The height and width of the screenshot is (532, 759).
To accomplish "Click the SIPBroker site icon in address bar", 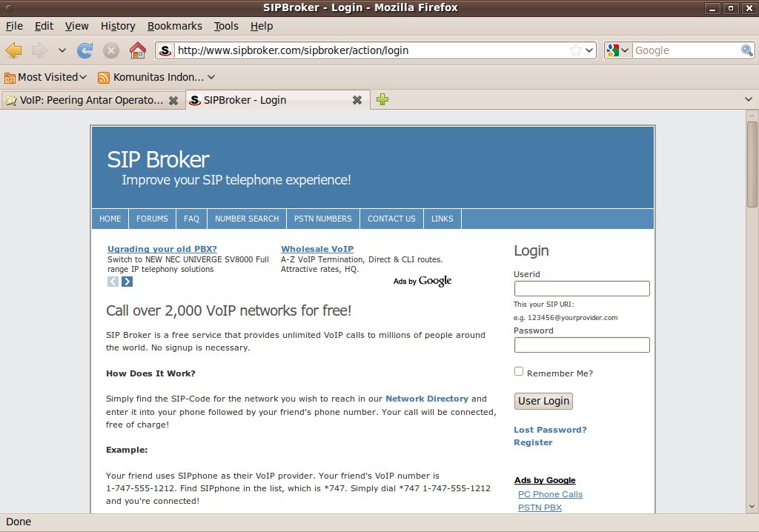I will click(x=165, y=50).
